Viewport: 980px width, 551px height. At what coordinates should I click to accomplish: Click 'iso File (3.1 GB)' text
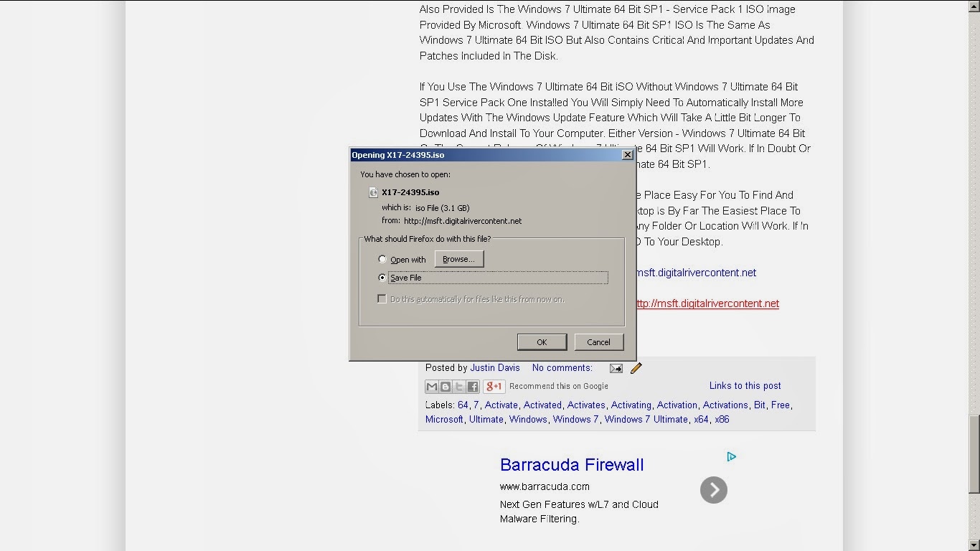443,207
